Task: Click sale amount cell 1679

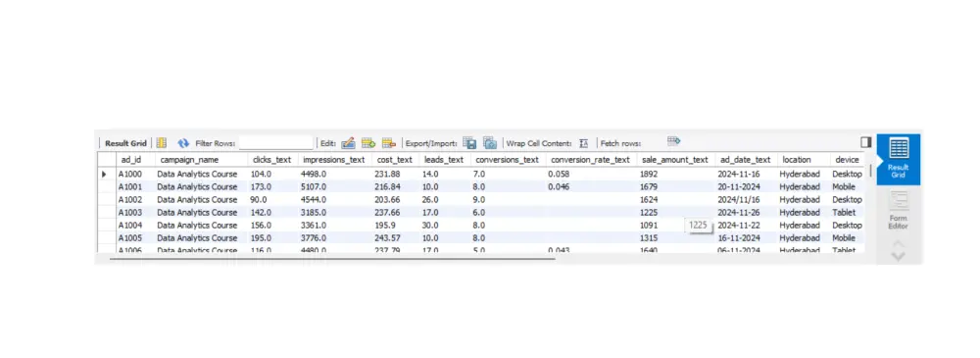Action: [x=649, y=186]
